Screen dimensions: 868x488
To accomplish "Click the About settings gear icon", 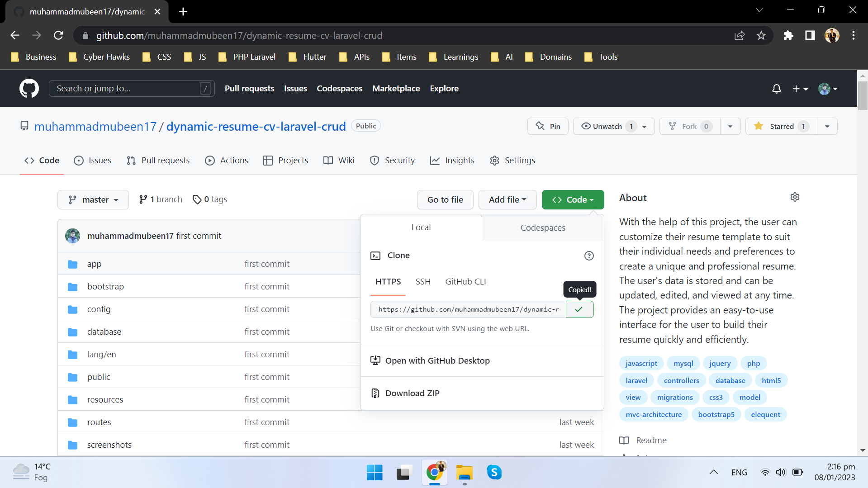I will [x=795, y=197].
